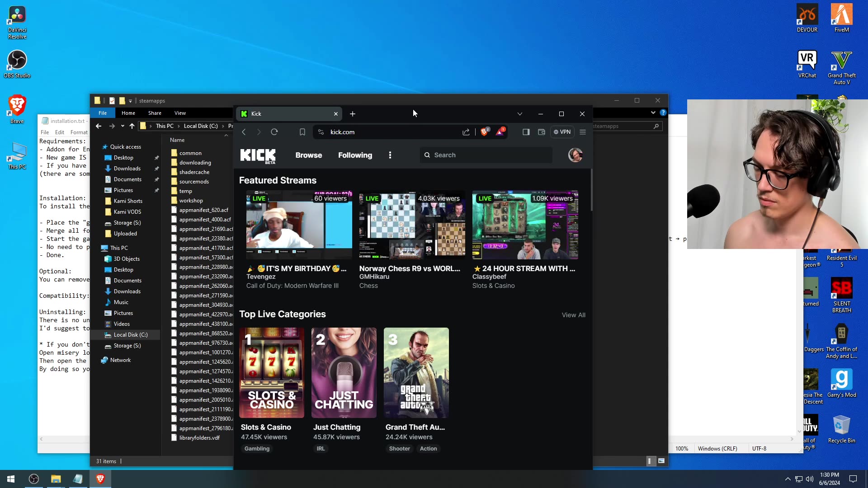Open the user profile avatar on Kick

[x=575, y=155]
